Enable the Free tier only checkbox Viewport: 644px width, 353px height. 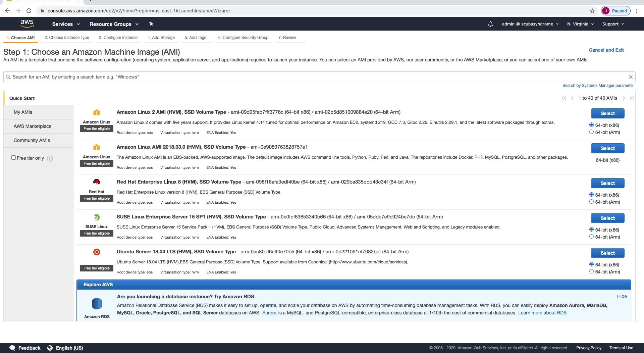[13, 158]
